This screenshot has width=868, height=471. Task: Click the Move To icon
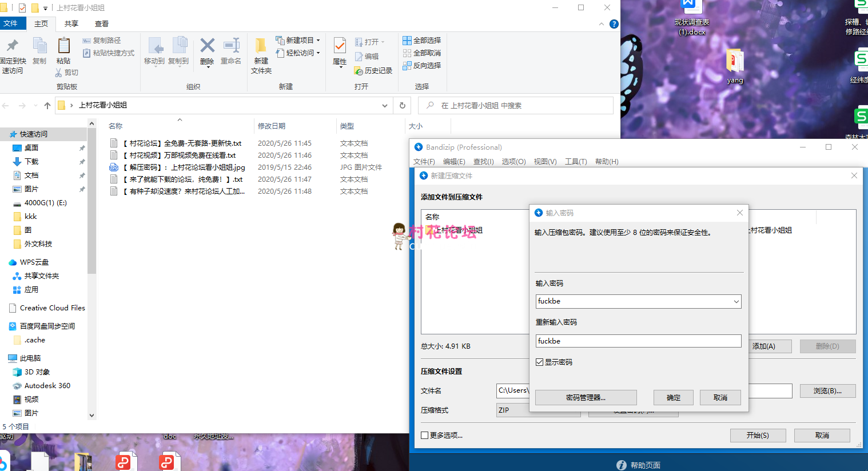[154, 46]
